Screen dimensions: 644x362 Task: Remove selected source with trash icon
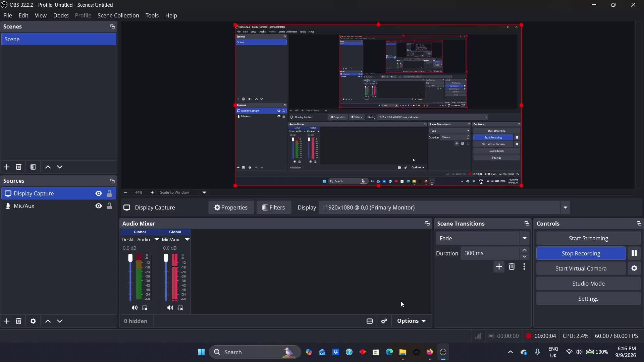tap(19, 321)
